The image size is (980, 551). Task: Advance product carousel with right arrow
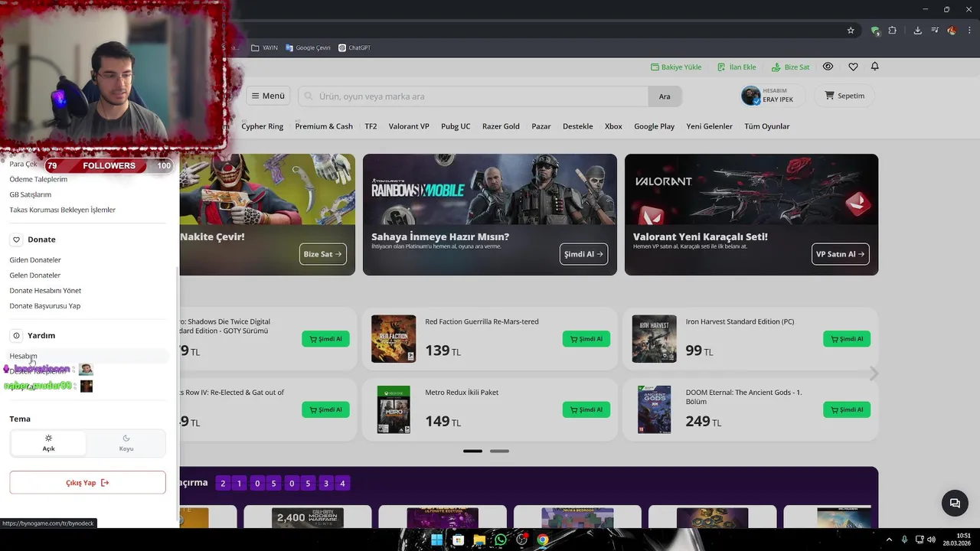874,373
